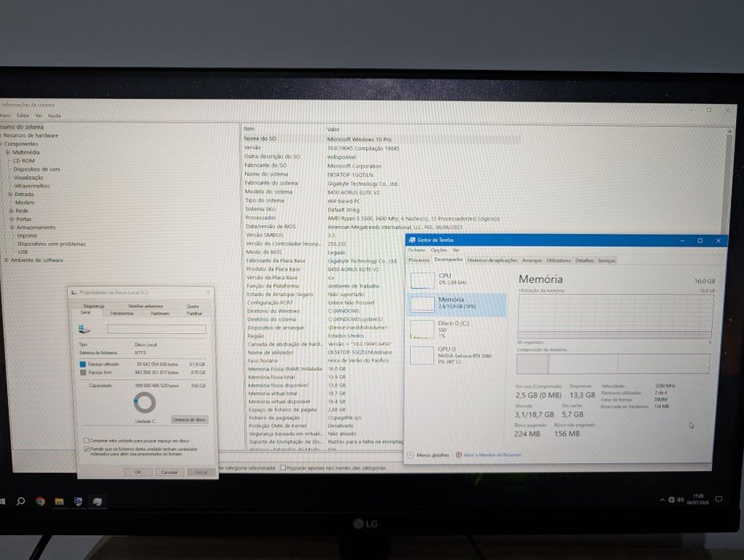744x560 pixels.
Task: Click the drive icon in Properties dialog
Action: [84, 329]
